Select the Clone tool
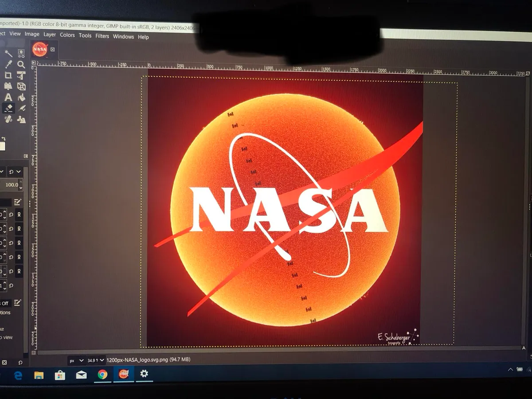The height and width of the screenshot is (399, 532). click(x=21, y=119)
